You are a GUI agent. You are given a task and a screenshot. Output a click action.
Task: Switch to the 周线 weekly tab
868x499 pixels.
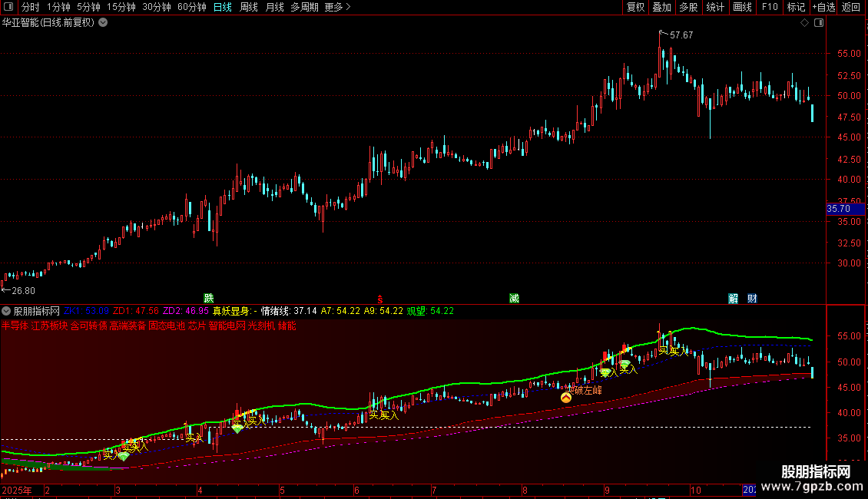[249, 7]
